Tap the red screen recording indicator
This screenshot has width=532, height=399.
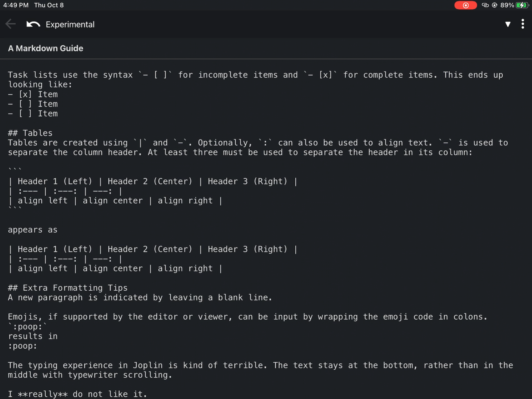pos(465,5)
